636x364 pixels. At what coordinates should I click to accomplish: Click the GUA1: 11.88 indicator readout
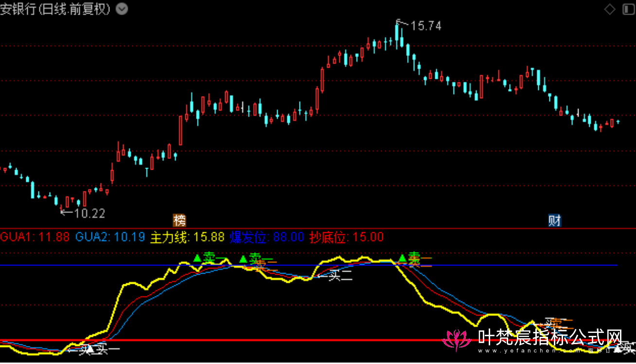pos(35,238)
